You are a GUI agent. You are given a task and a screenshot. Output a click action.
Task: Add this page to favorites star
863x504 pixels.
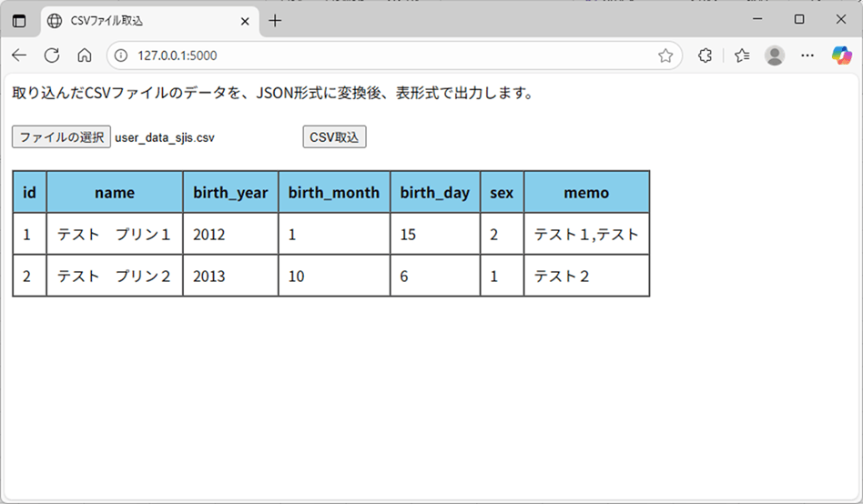pyautogui.click(x=665, y=55)
